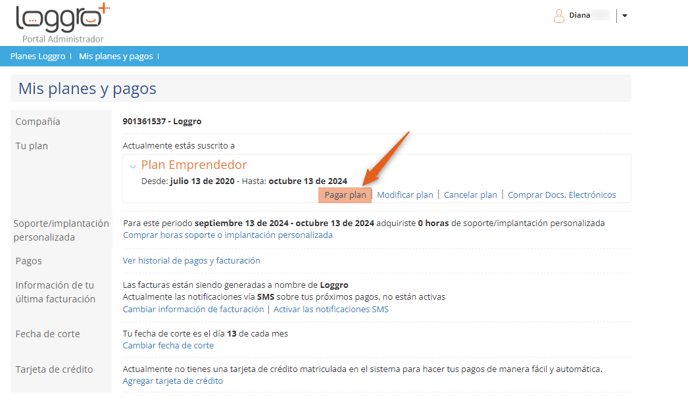The image size is (688, 399).
Task: Click the company name 901361537 - Loggro
Action: click(162, 121)
